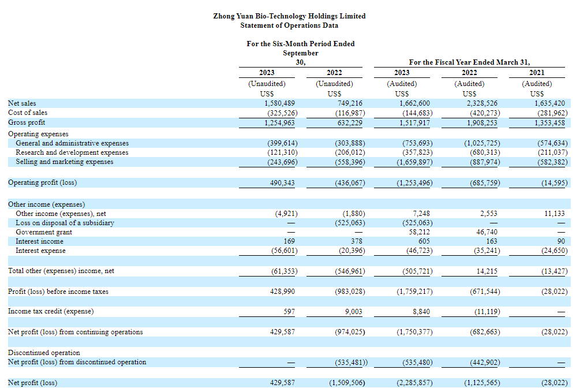This screenshot has width=576, height=392.
Task: Select the 'Statement of Operations Data' heading
Action: (x=289, y=25)
